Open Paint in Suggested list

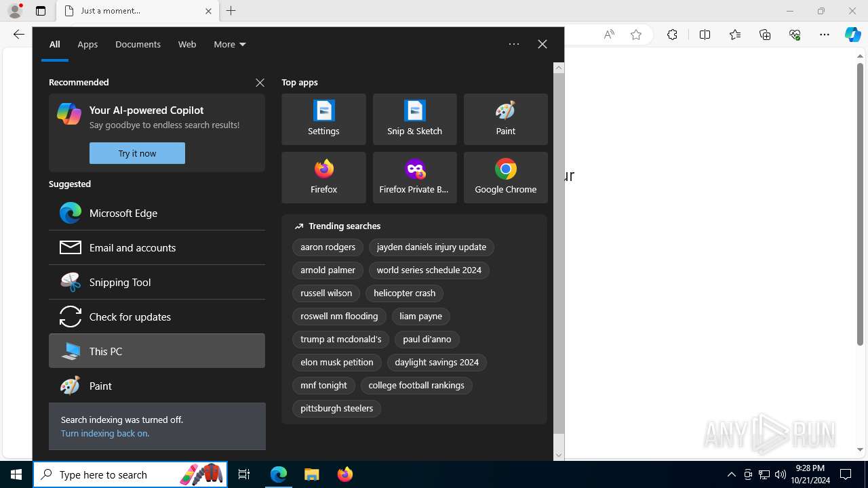[157, 386]
